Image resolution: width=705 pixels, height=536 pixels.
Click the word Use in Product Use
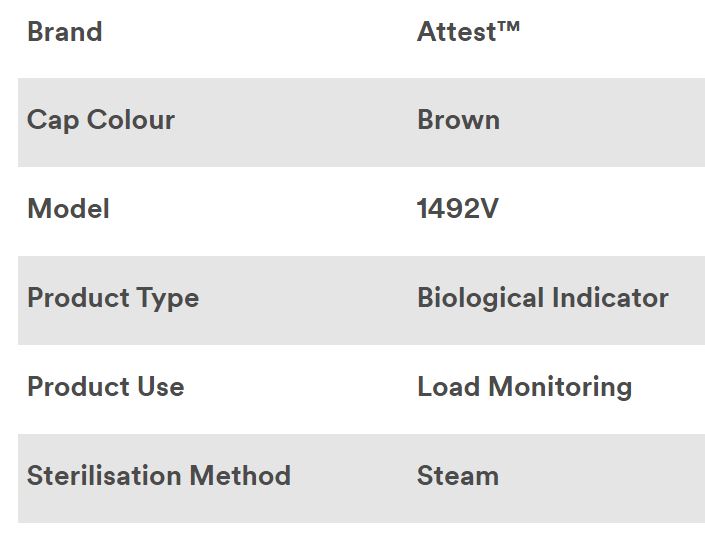[161, 387]
